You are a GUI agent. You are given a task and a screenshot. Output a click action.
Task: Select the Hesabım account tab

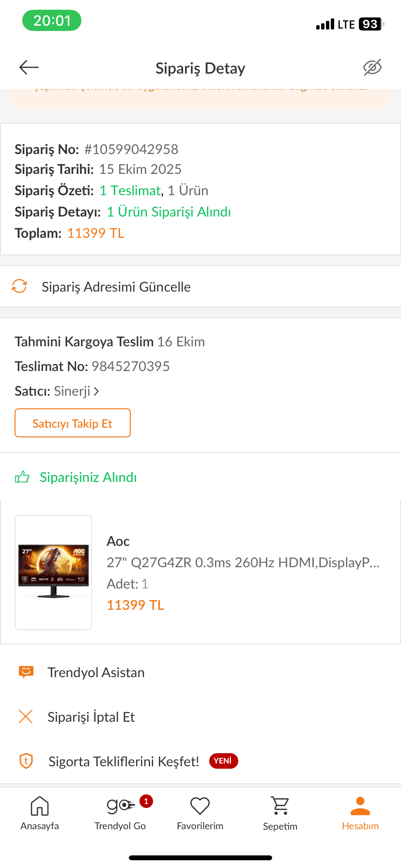click(x=360, y=813)
